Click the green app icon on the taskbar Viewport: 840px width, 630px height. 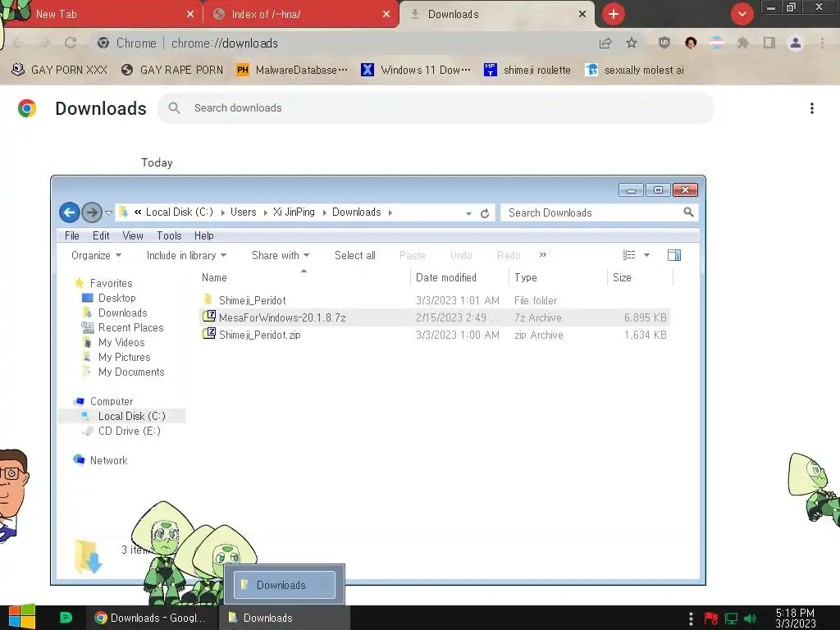point(66,618)
